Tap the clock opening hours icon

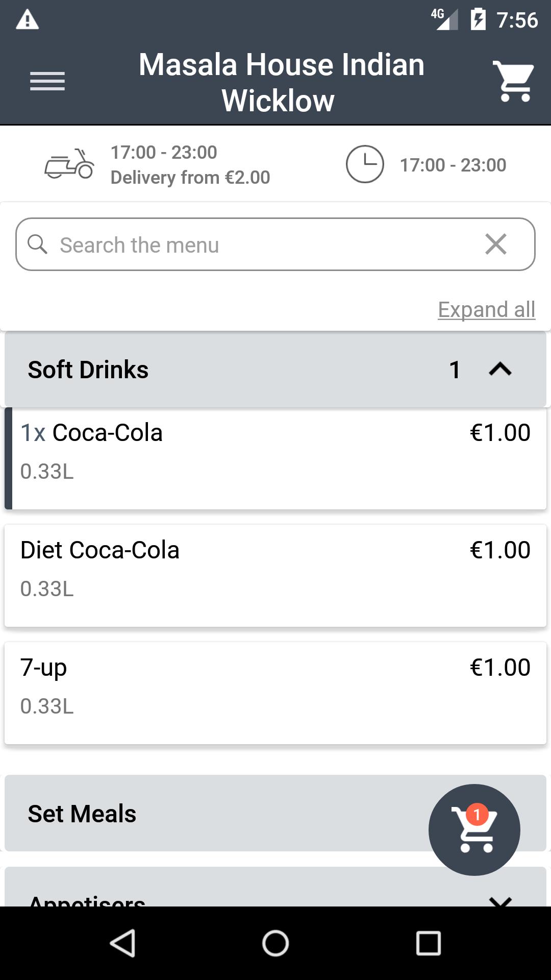(365, 164)
